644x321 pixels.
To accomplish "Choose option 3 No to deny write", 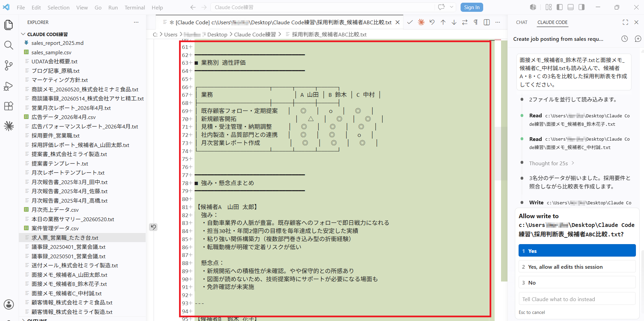I will coord(577,282).
